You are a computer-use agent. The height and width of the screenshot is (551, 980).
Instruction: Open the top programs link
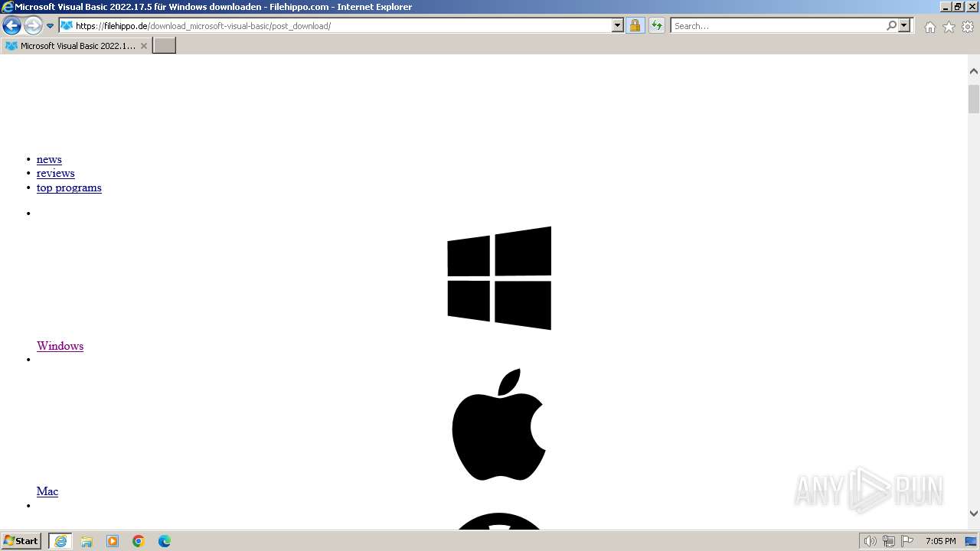[x=69, y=187]
